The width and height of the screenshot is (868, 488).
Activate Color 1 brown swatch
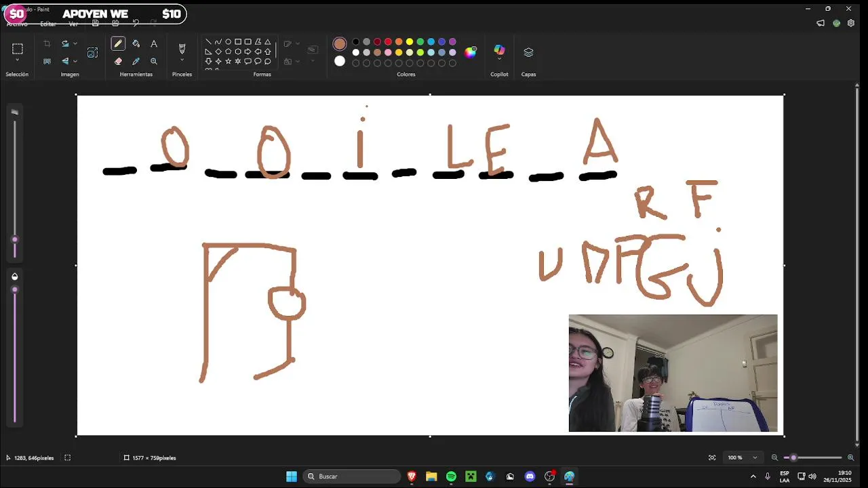[x=340, y=44]
